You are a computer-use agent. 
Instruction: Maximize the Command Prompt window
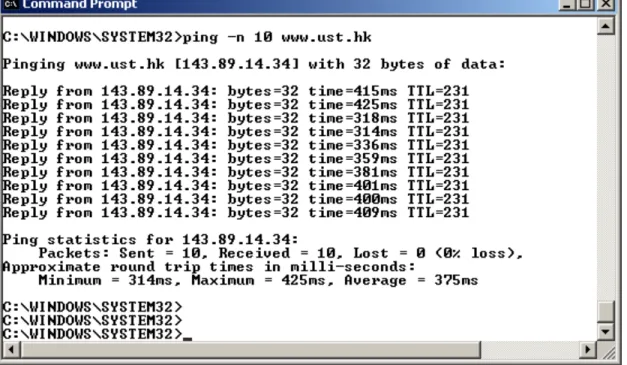[585, 5]
